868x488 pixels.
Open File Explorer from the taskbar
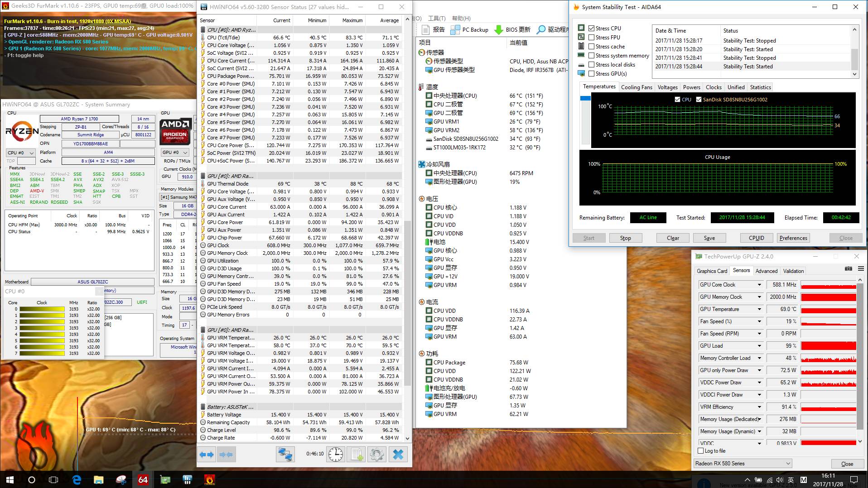coord(98,479)
